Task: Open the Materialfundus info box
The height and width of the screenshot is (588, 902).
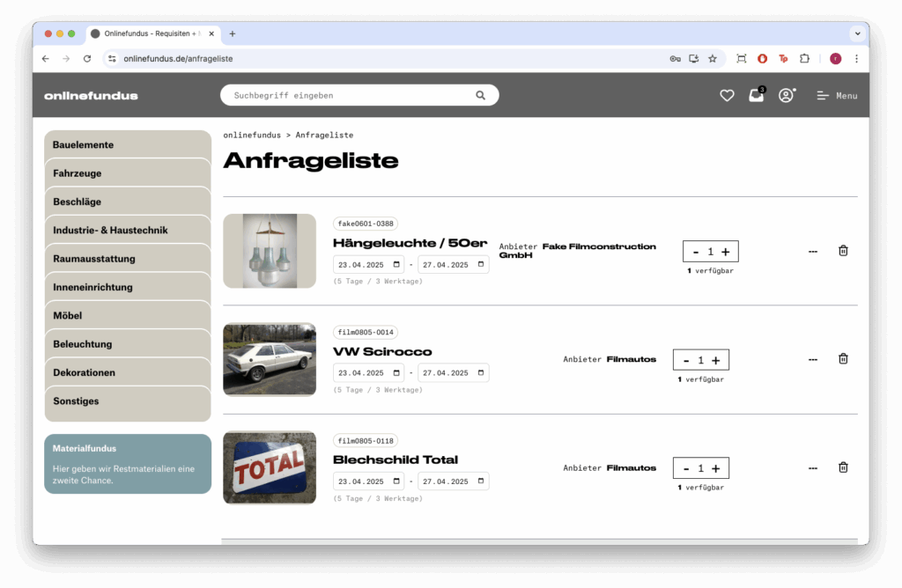Action: 128,464
